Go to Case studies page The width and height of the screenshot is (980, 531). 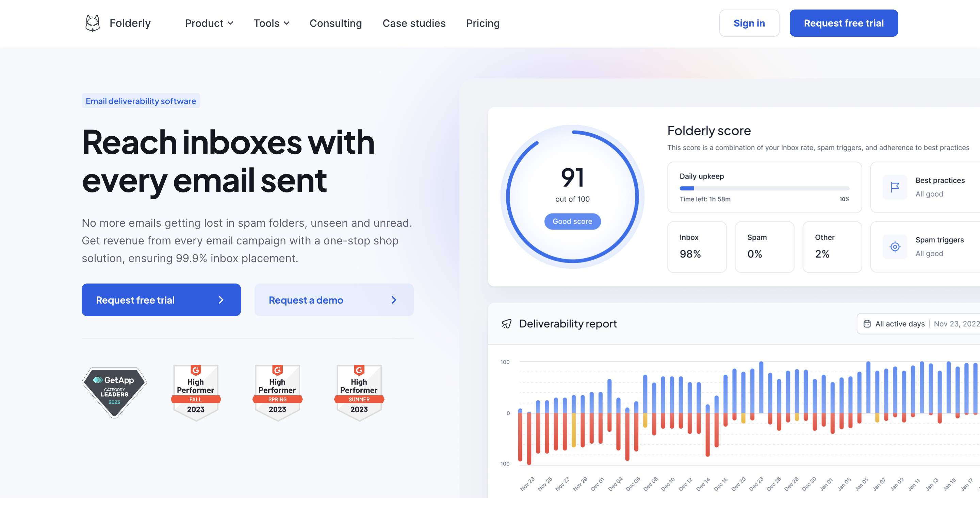(413, 23)
